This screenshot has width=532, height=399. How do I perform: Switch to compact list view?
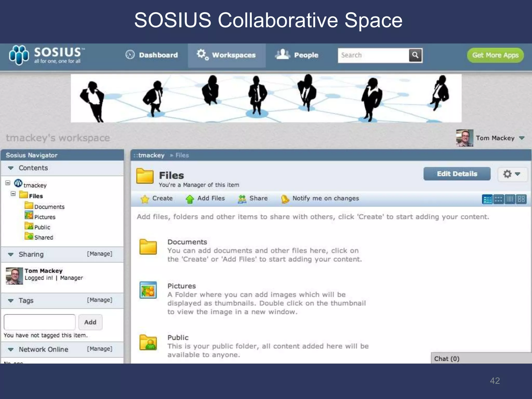click(x=510, y=199)
